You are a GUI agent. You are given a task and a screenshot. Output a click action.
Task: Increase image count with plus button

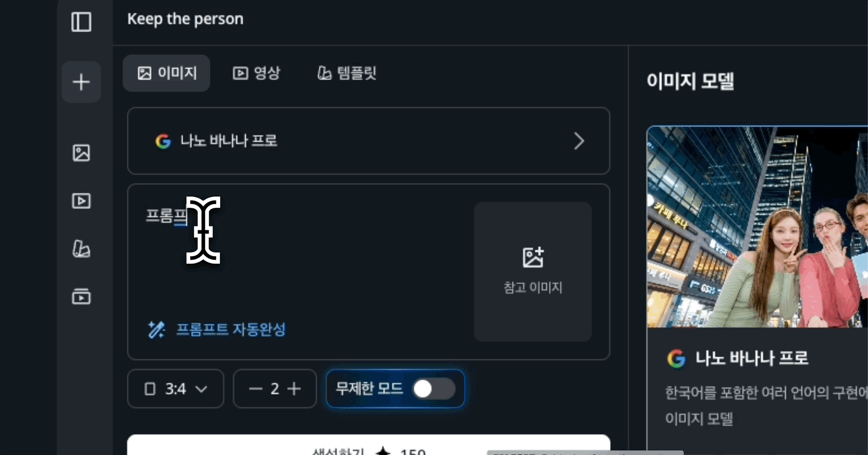pos(294,389)
